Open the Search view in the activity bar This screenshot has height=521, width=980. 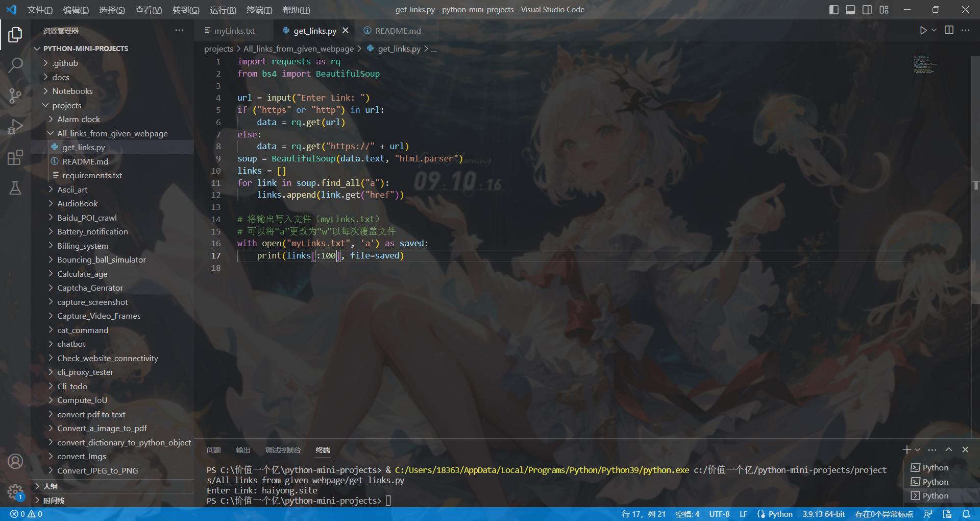coord(15,65)
